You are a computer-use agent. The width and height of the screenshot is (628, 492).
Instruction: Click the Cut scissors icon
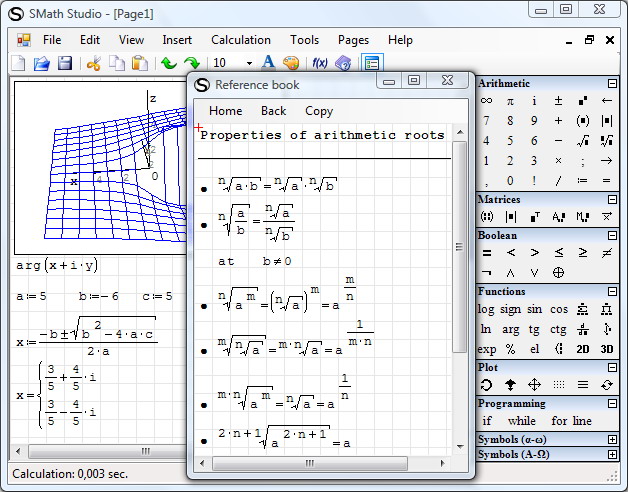click(94, 63)
